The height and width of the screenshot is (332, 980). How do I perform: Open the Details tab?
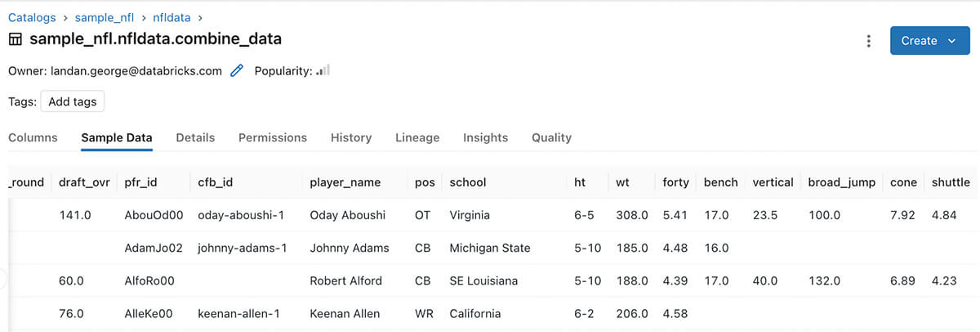(x=195, y=137)
